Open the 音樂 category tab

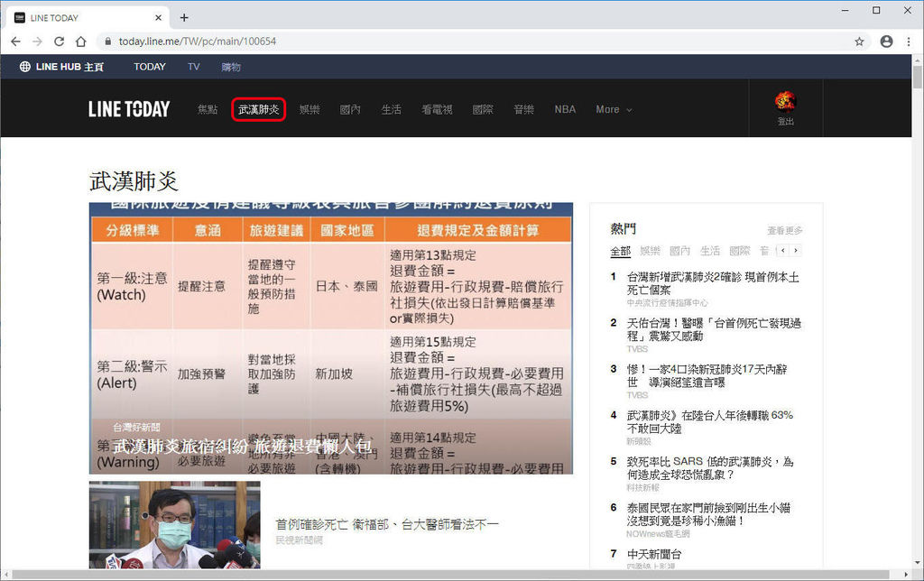click(523, 109)
